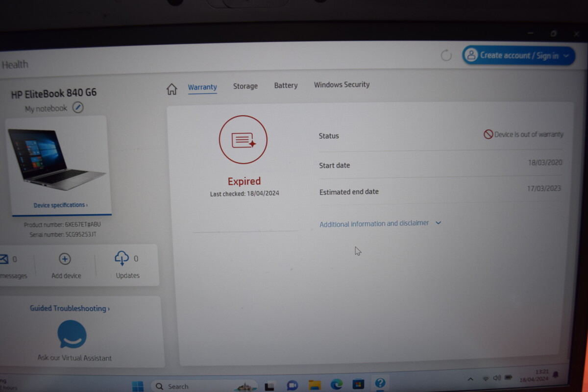Open the notification bell icon
588x392 pixels.
(556, 374)
